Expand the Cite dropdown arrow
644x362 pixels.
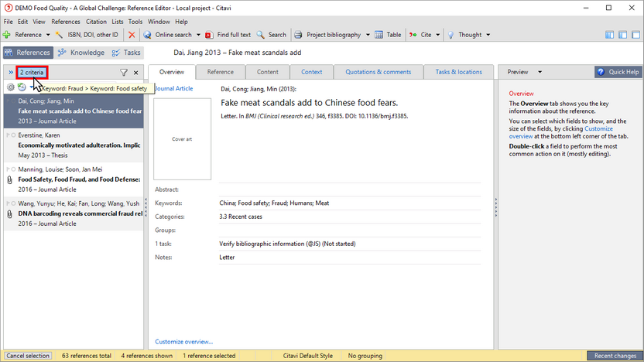coord(438,35)
